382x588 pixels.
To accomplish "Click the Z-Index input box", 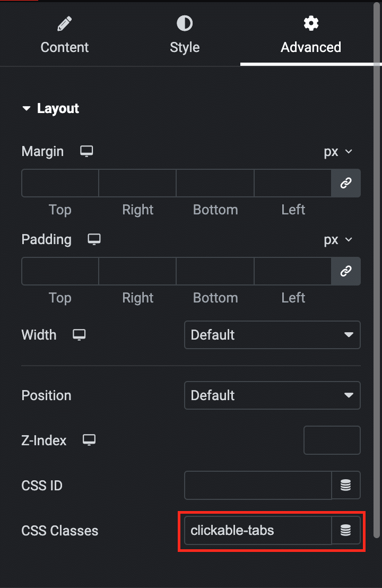I will [x=332, y=440].
